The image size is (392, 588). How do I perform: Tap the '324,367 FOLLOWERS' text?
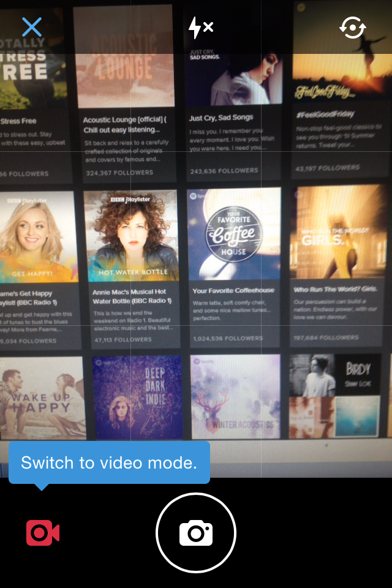click(x=119, y=173)
